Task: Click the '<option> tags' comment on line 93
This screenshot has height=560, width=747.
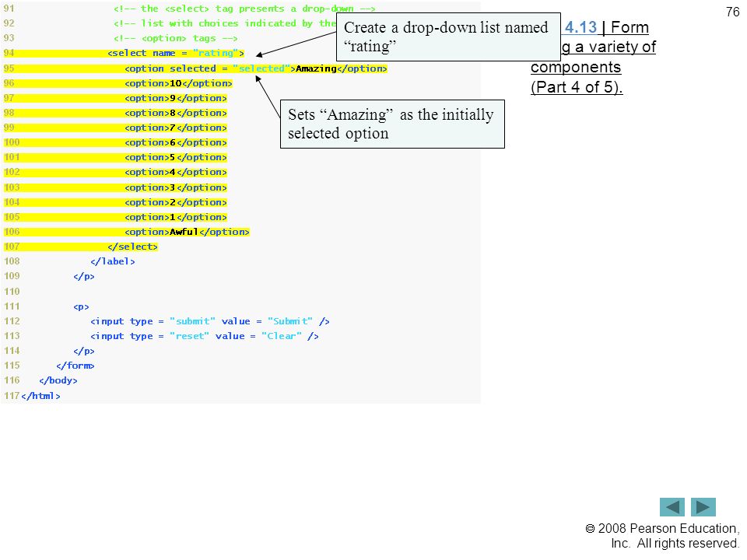Action: click(x=175, y=38)
